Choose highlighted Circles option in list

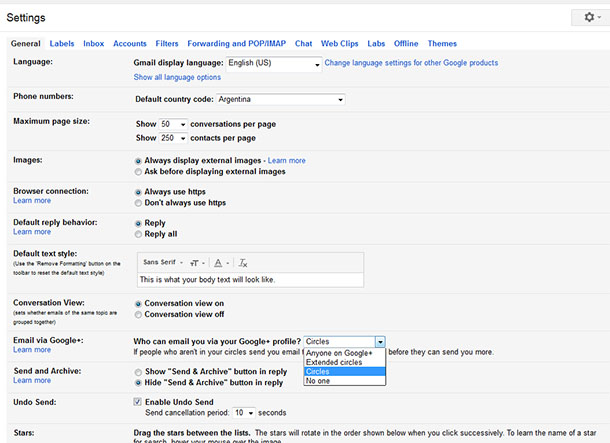344,371
